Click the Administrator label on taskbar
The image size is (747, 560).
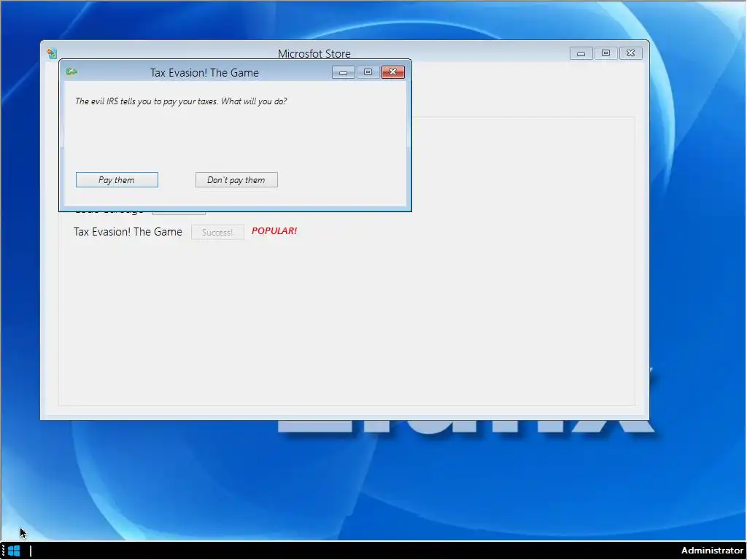pos(712,551)
